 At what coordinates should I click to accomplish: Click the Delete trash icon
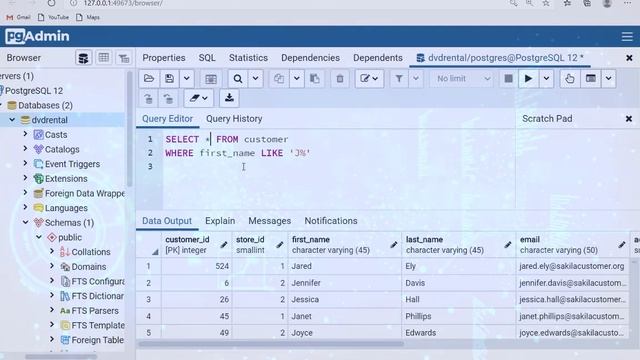[x=340, y=79]
